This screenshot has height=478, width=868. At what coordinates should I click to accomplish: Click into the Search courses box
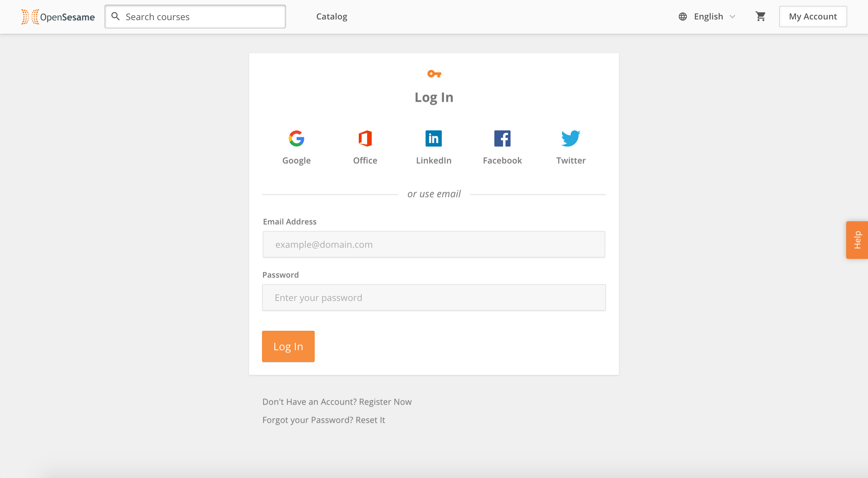pyautogui.click(x=195, y=17)
